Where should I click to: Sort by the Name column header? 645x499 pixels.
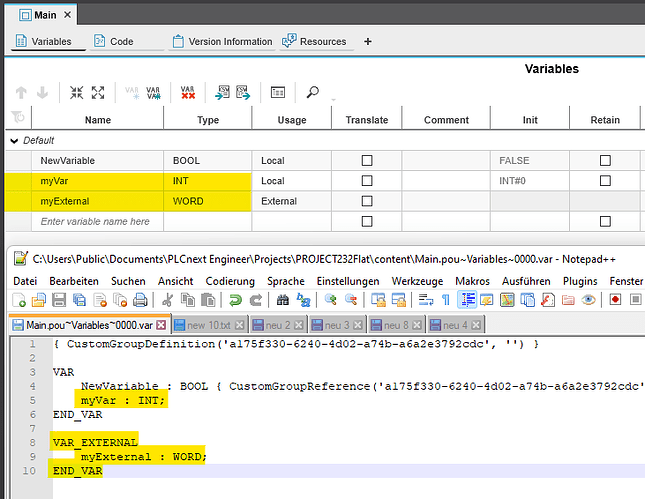tap(98, 120)
